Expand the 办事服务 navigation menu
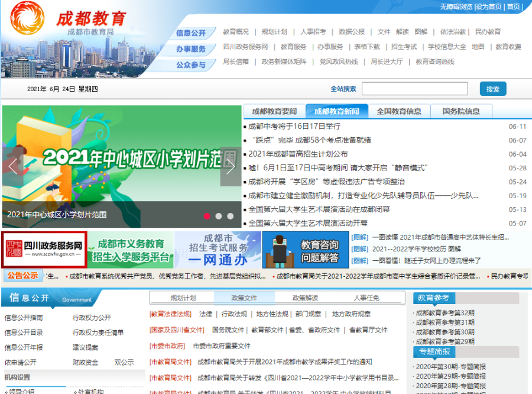 [x=190, y=49]
